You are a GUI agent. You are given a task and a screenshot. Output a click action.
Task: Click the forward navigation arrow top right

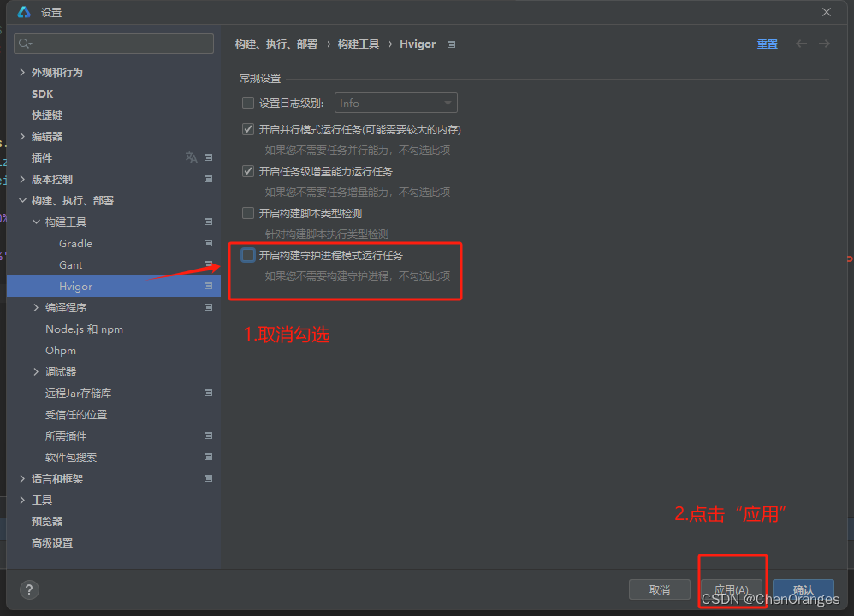pos(825,44)
